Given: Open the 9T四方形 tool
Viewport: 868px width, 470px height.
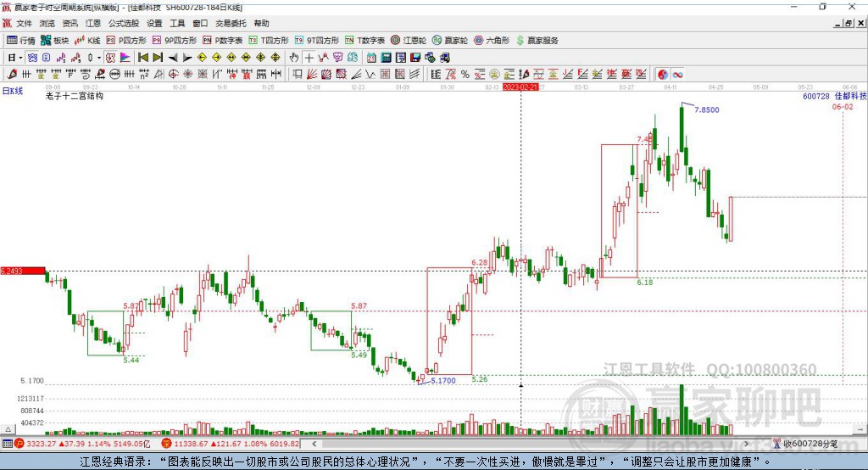Looking at the screenshot, I should (317, 41).
